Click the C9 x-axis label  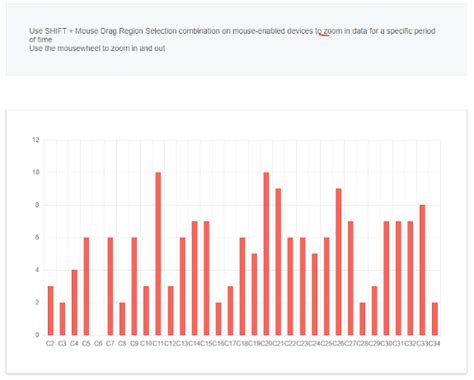(134, 343)
